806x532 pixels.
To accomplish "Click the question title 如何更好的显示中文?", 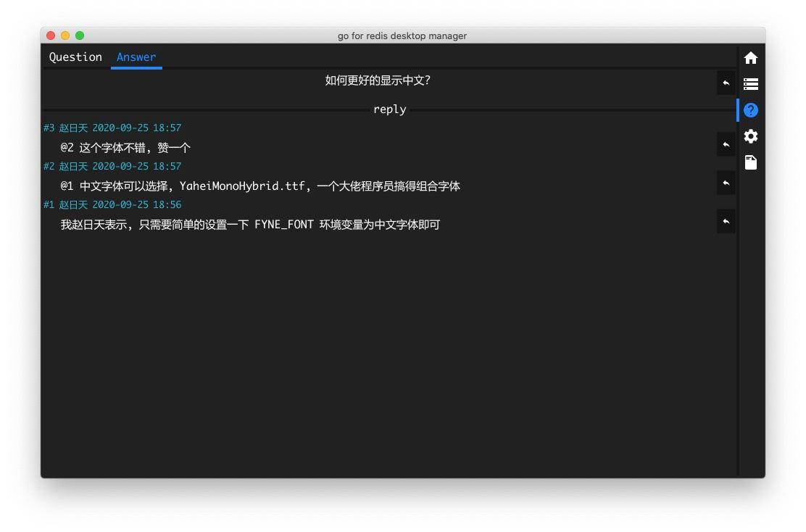I will (378, 80).
